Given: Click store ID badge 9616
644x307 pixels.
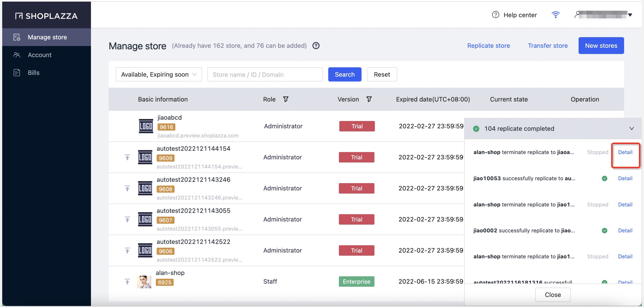Looking at the screenshot, I should point(166,127).
